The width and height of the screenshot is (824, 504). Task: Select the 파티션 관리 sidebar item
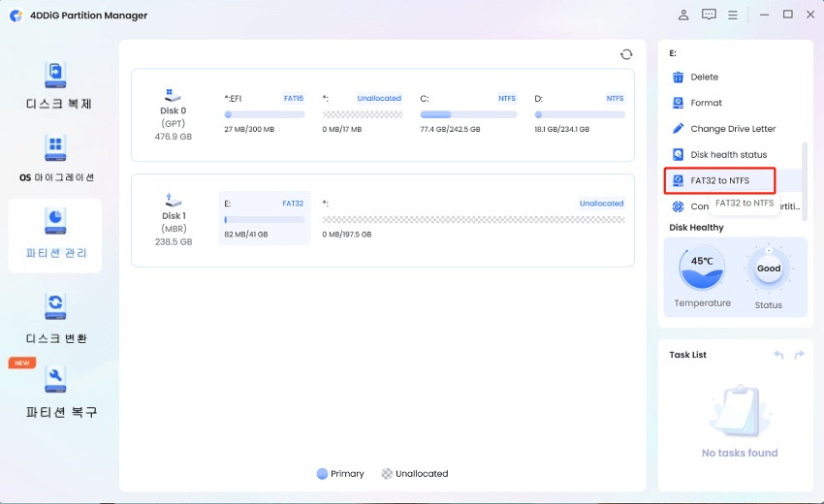pos(55,236)
